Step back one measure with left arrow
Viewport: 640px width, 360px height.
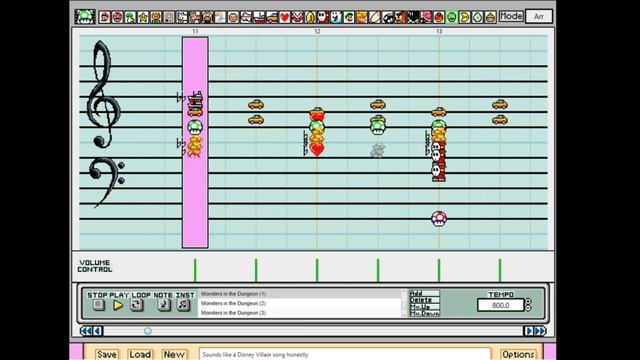click(x=98, y=331)
